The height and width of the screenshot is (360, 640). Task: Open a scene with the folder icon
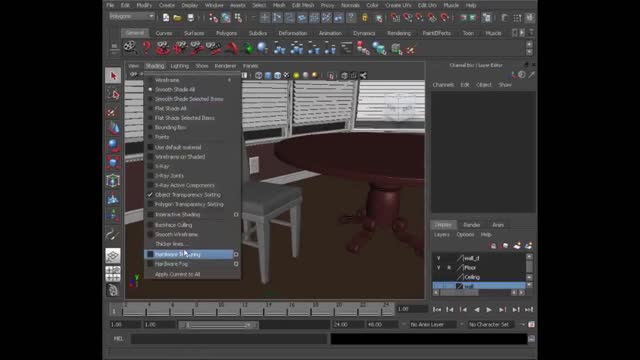(x=177, y=18)
